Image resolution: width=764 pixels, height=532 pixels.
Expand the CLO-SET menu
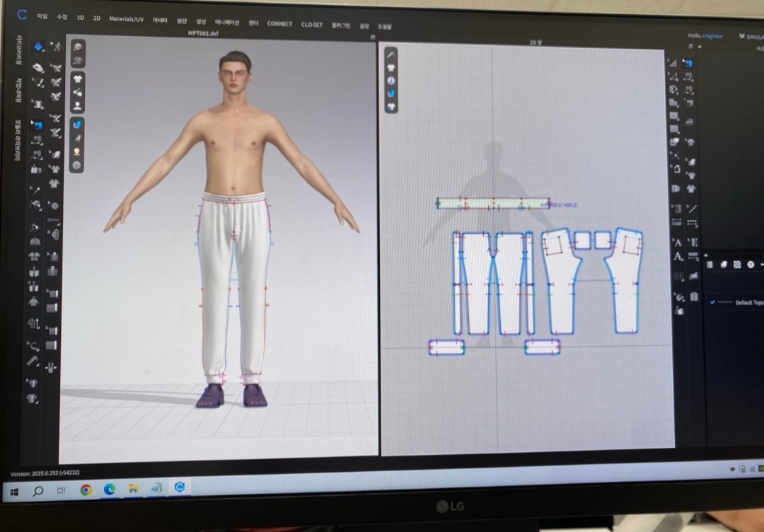coord(311,24)
